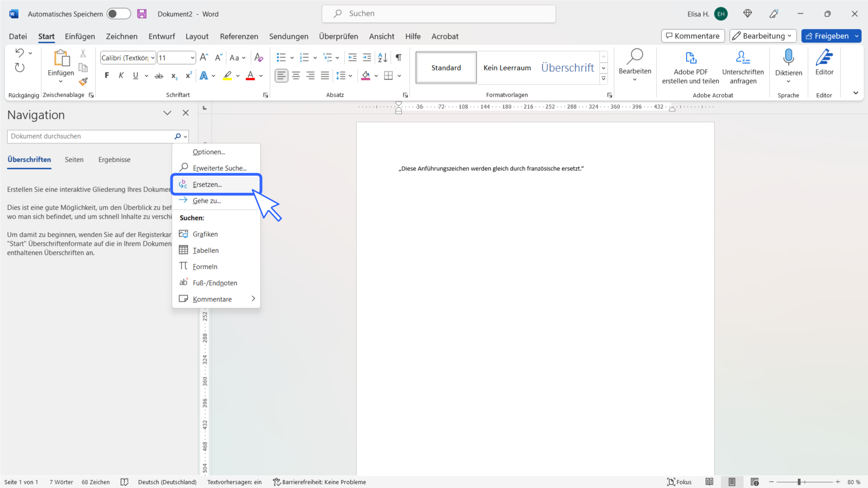Click the Bearbeiten search icon
The image size is (868, 488).
point(635,57)
